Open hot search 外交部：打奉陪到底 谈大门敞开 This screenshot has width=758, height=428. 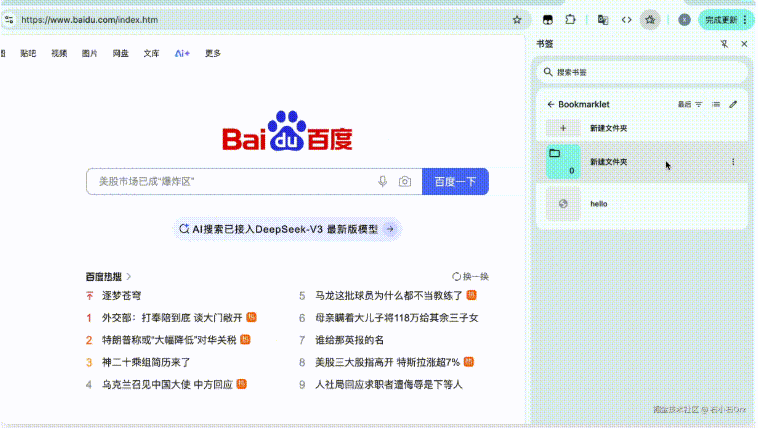(172, 318)
